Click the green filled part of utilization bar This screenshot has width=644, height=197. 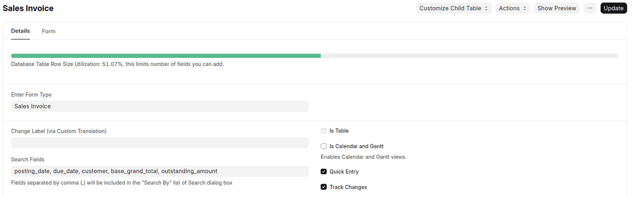pos(166,56)
